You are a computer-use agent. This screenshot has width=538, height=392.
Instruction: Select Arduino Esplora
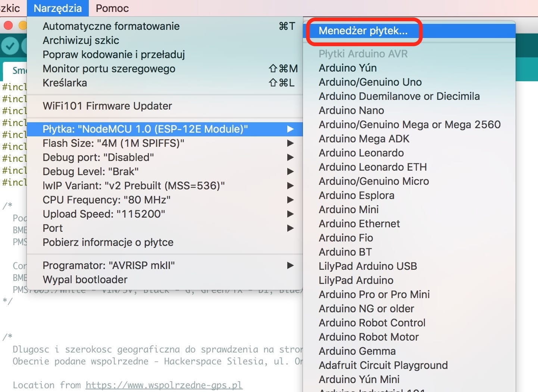(x=409, y=195)
